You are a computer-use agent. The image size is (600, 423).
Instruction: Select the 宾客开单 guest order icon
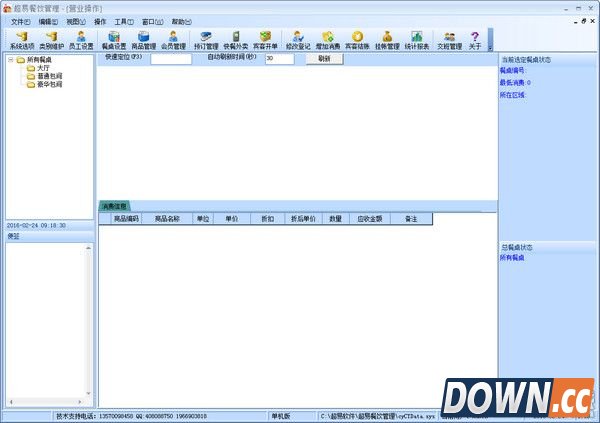(266, 40)
